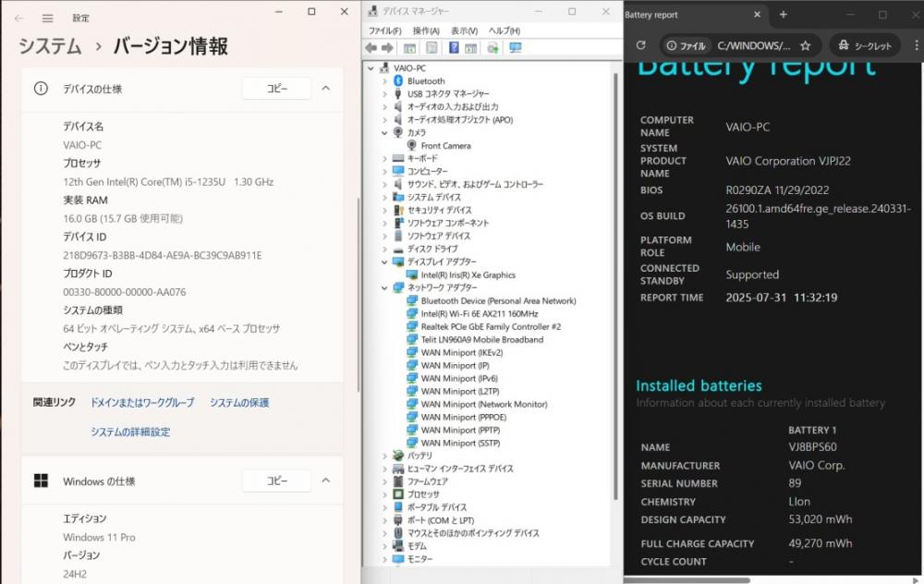This screenshot has height=584, width=924.
Task: Open the ファイル(F) menu
Action: point(384,30)
